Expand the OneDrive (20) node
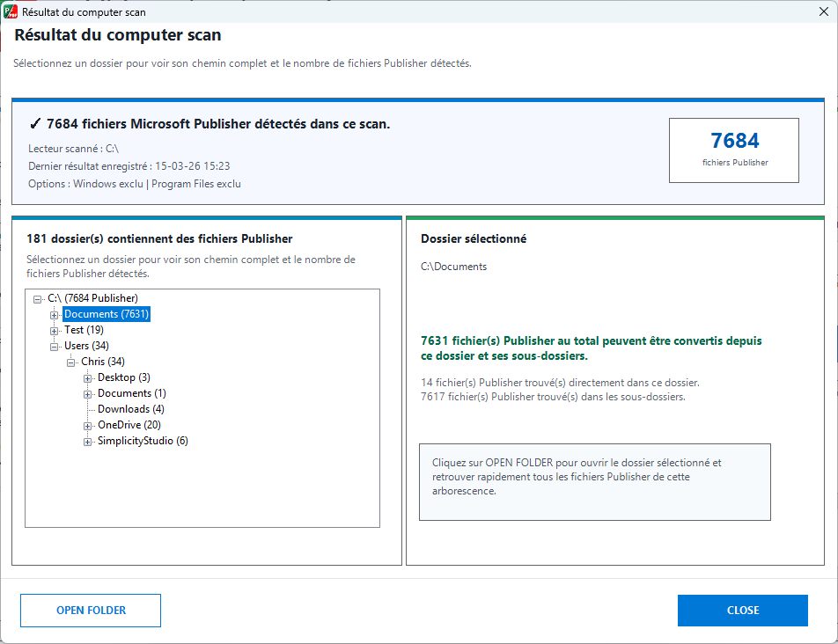The image size is (838, 644). pyautogui.click(x=87, y=426)
